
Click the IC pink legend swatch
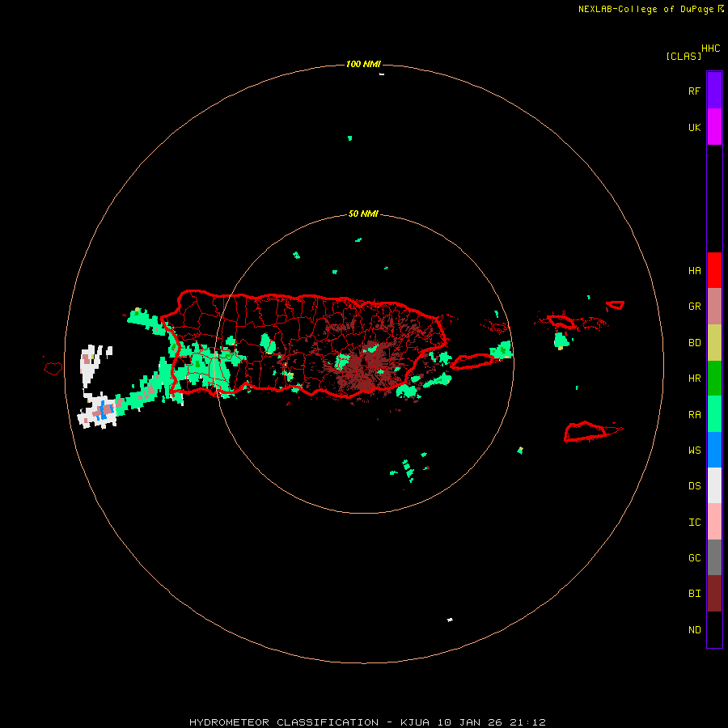click(x=714, y=522)
